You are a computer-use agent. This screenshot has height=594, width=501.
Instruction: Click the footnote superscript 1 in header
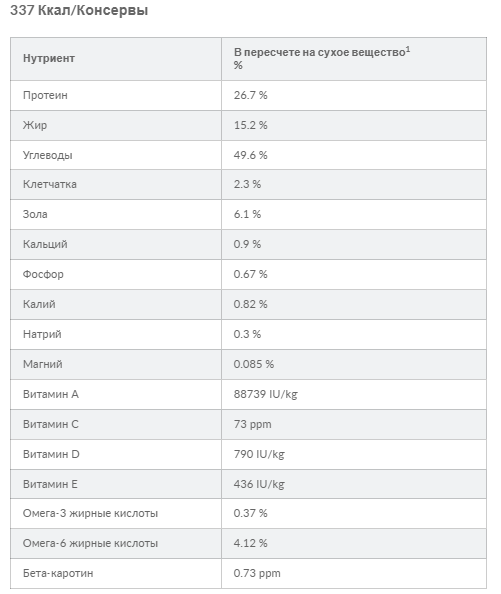coord(408,50)
